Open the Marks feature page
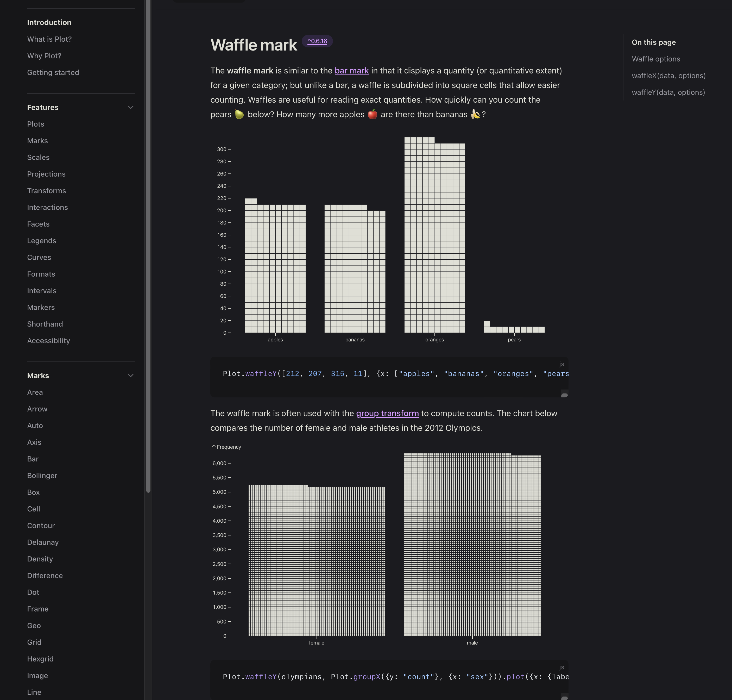 tap(37, 141)
